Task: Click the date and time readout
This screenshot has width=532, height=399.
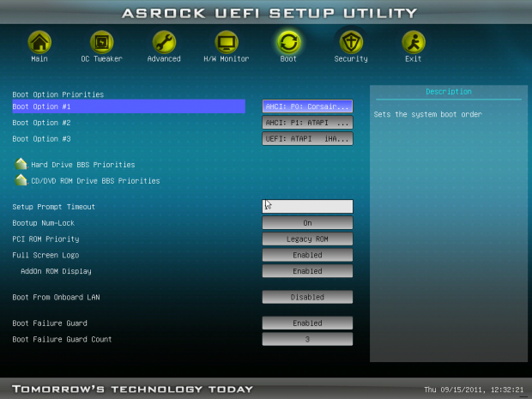Action: pyautogui.click(x=474, y=390)
